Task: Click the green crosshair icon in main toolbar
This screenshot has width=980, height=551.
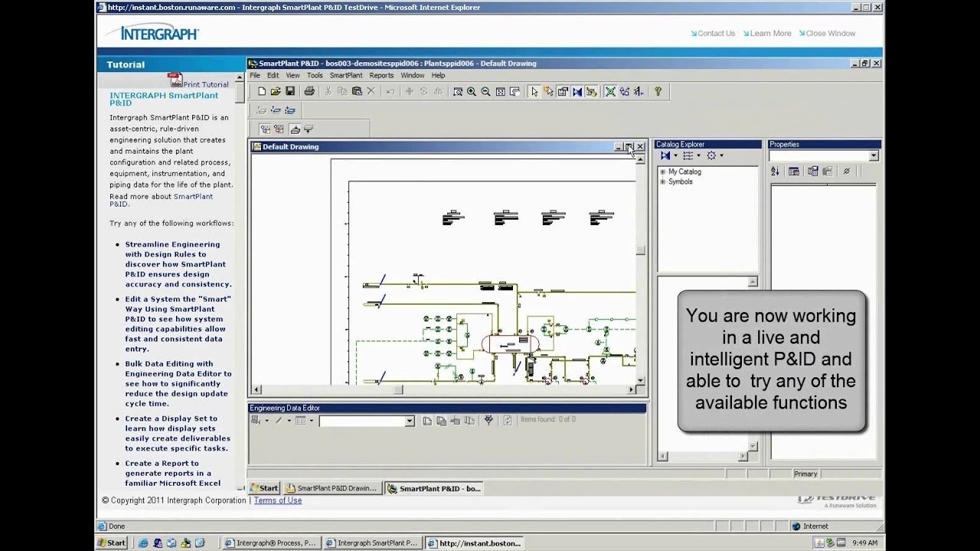Action: pyautogui.click(x=610, y=91)
